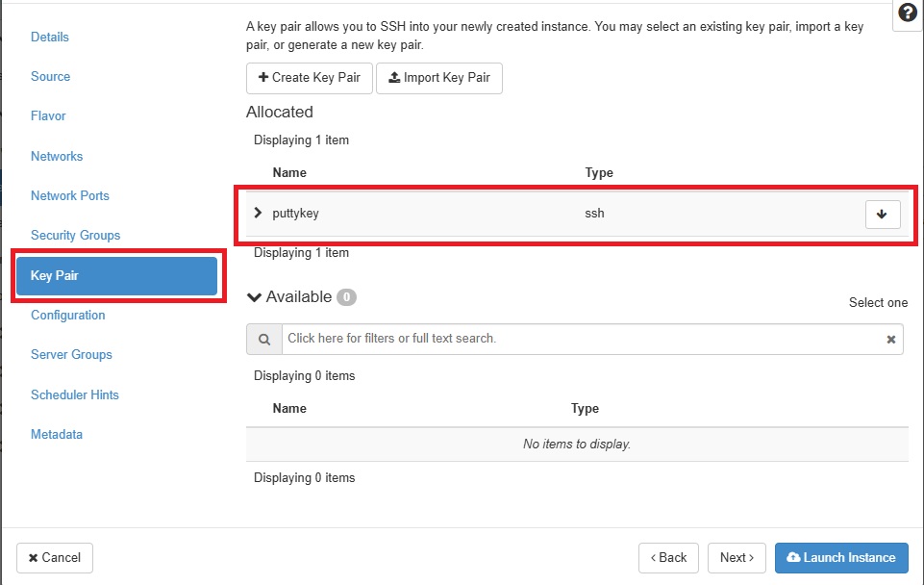Viewport: 924px width, 585px height.
Task: Open the Details tab
Action: (49, 38)
